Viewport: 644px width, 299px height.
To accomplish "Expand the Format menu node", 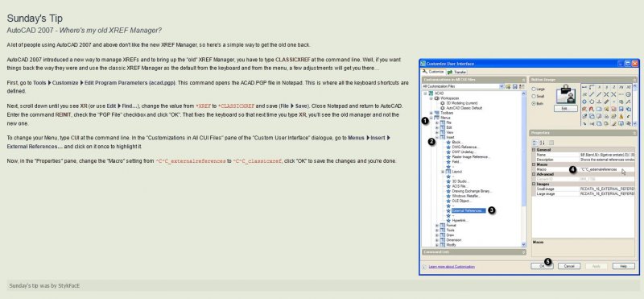I will (x=437, y=226).
